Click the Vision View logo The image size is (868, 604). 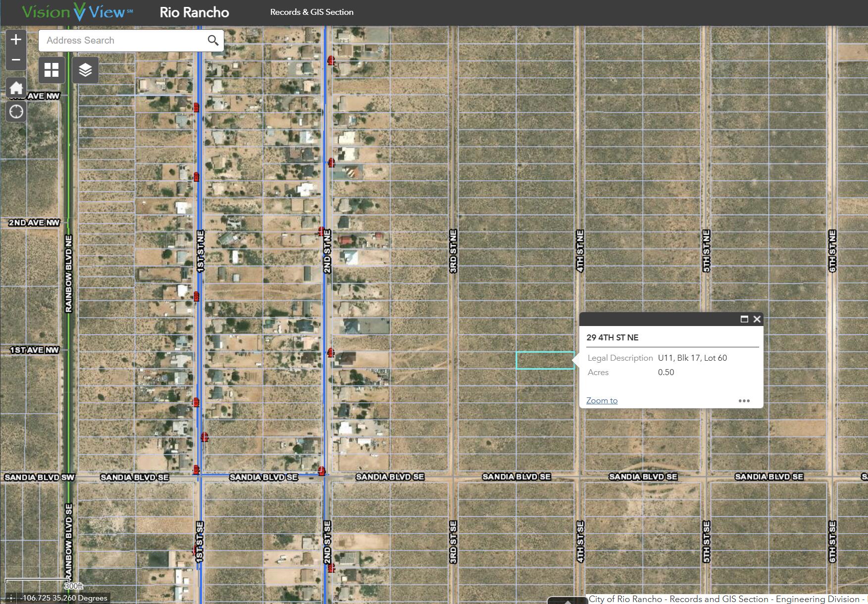(x=77, y=12)
